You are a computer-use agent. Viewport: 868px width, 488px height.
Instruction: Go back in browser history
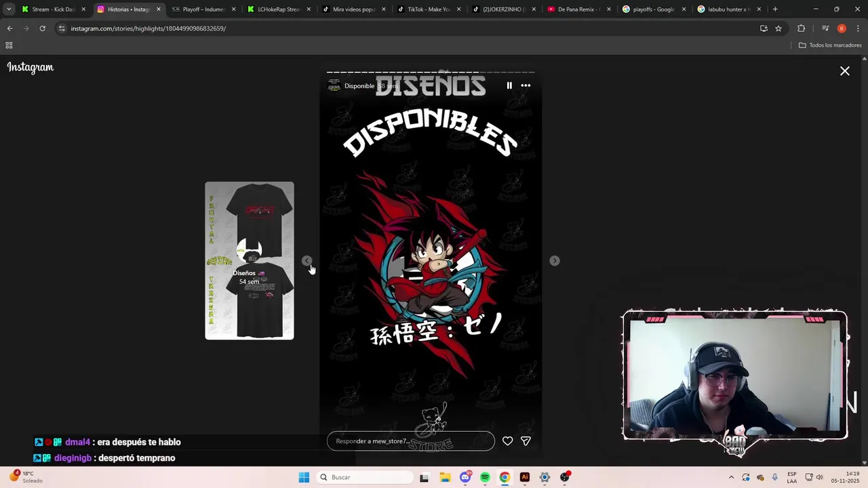pyautogui.click(x=9, y=28)
